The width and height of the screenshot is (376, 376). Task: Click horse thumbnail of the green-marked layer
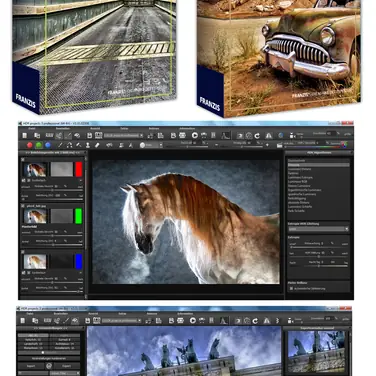click(x=35, y=216)
